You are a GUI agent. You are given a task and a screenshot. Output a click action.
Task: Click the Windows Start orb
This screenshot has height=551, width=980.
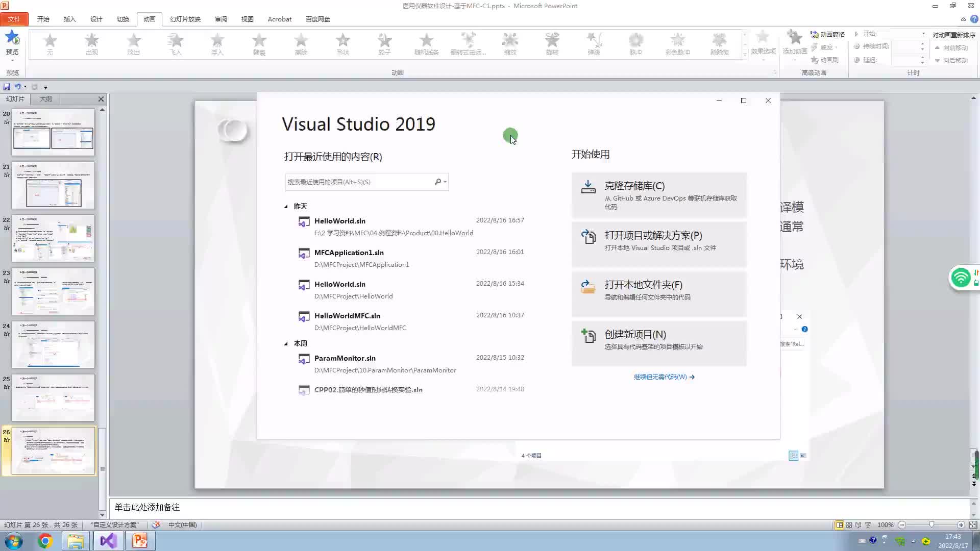click(13, 541)
